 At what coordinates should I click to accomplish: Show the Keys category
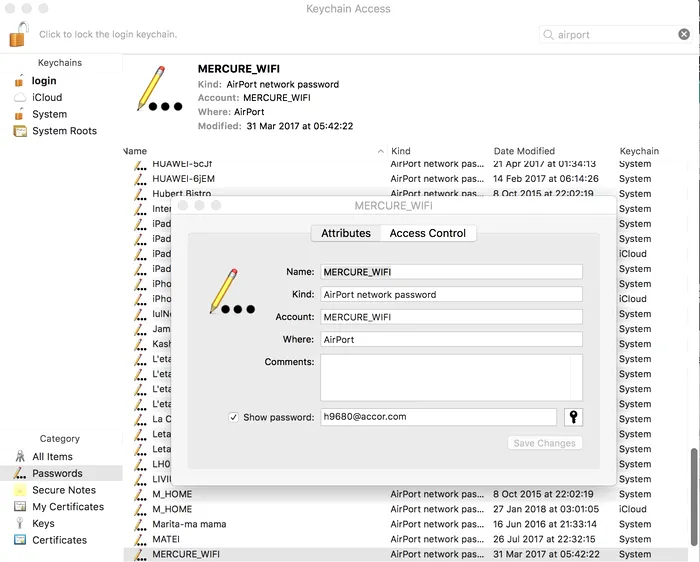coord(43,523)
